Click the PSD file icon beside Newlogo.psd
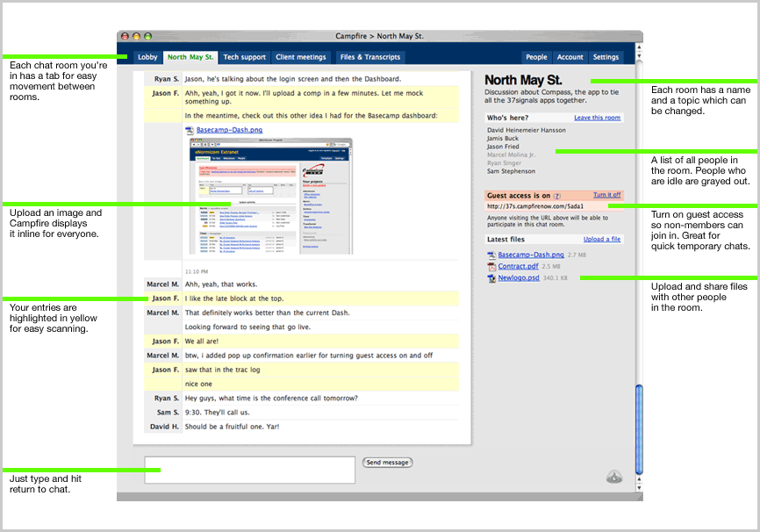760x532 pixels. [491, 277]
